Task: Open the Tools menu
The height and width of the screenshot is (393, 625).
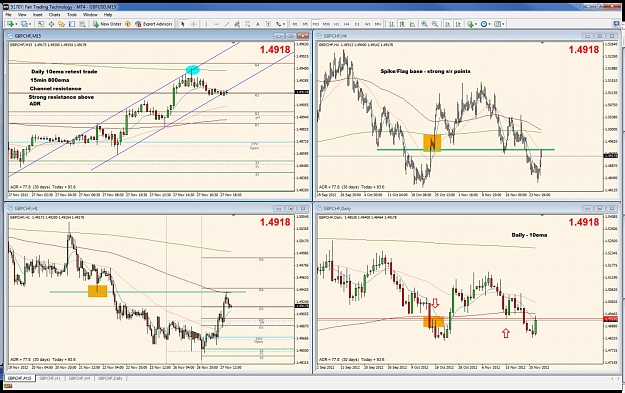Action: pyautogui.click(x=72, y=15)
